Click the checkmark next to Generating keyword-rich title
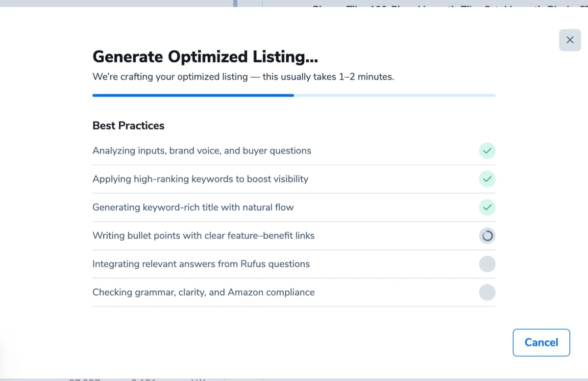The image size is (588, 381). coord(487,207)
